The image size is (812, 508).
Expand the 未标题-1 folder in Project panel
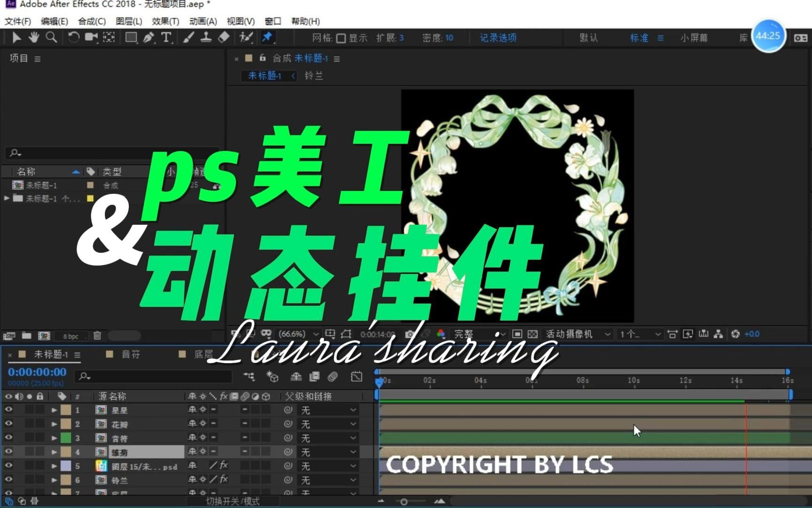6,198
